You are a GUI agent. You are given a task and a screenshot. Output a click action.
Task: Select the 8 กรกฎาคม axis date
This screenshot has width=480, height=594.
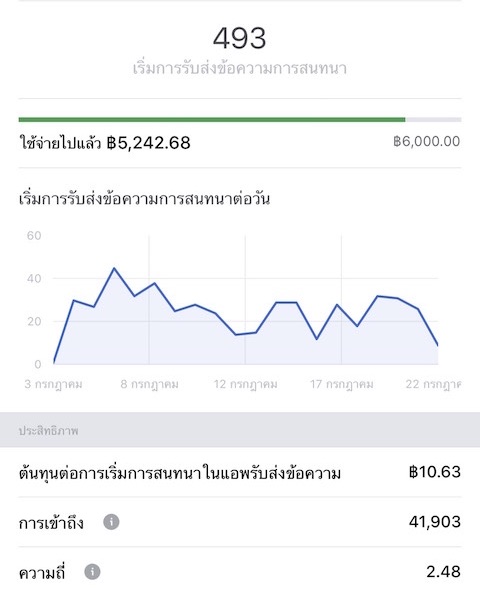(x=149, y=384)
